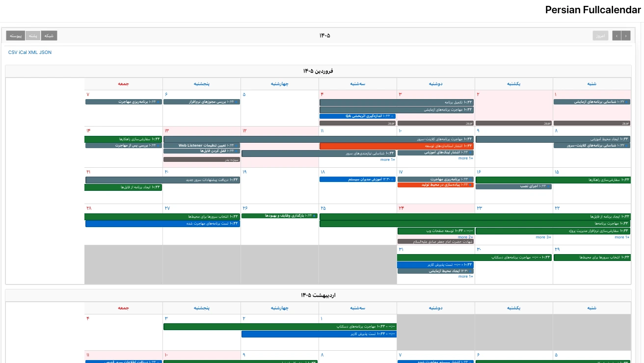Screen dimensions: 644x363
Task: Click day number ۱۹ in فروردین
Action: pos(244,172)
